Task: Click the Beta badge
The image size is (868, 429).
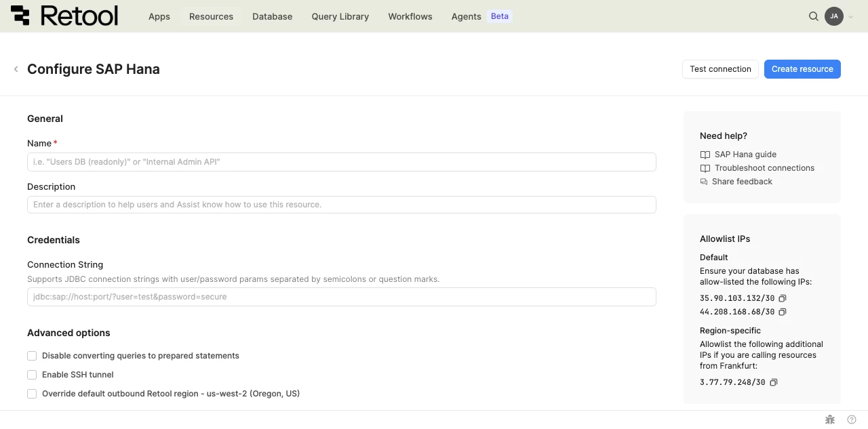Action: pos(500,16)
